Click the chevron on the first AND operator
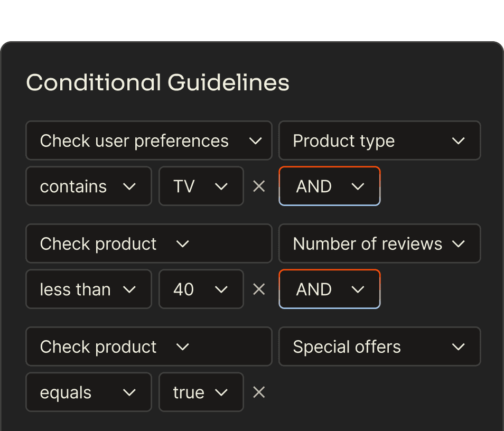504x431 pixels. tap(358, 186)
